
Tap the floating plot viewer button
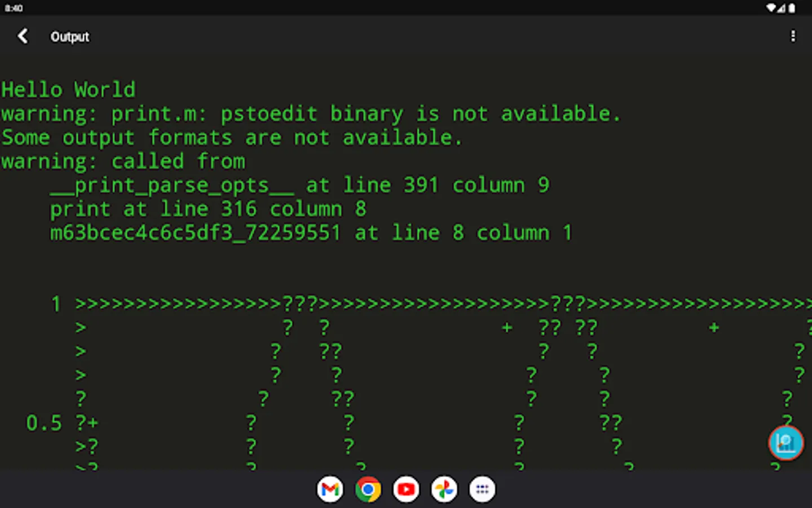[x=785, y=443]
